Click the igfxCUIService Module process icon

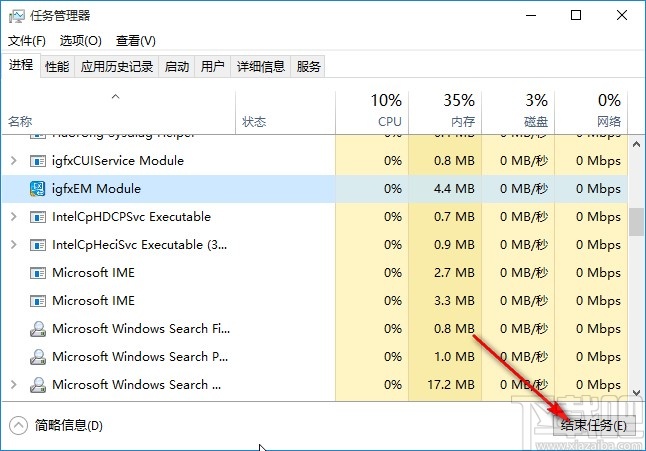pyautogui.click(x=37, y=161)
